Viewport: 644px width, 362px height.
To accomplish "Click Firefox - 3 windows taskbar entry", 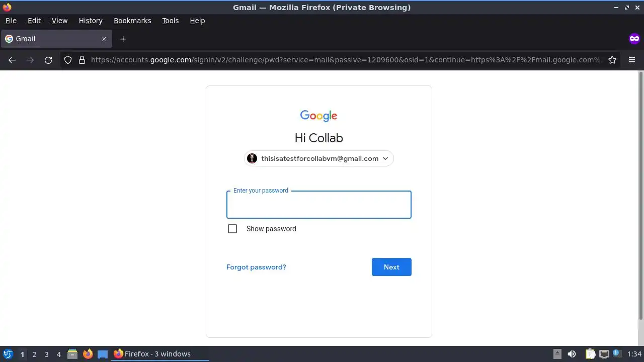I will pyautogui.click(x=160, y=354).
